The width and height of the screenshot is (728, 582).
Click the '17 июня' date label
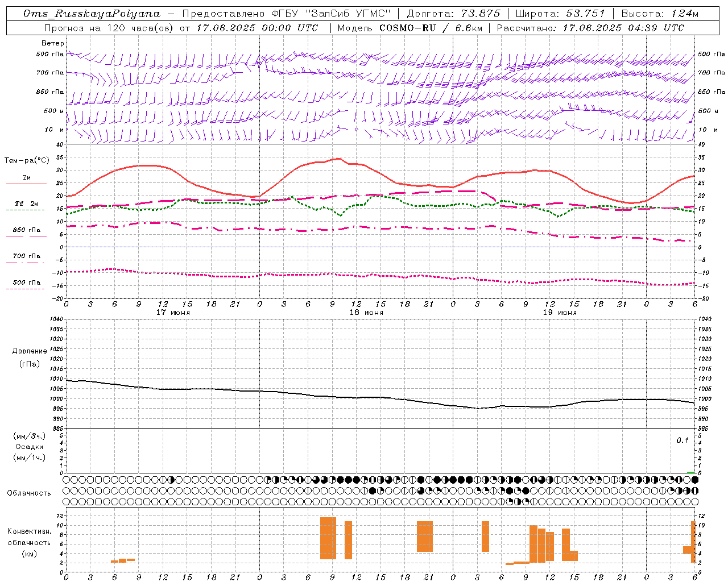pyautogui.click(x=173, y=313)
